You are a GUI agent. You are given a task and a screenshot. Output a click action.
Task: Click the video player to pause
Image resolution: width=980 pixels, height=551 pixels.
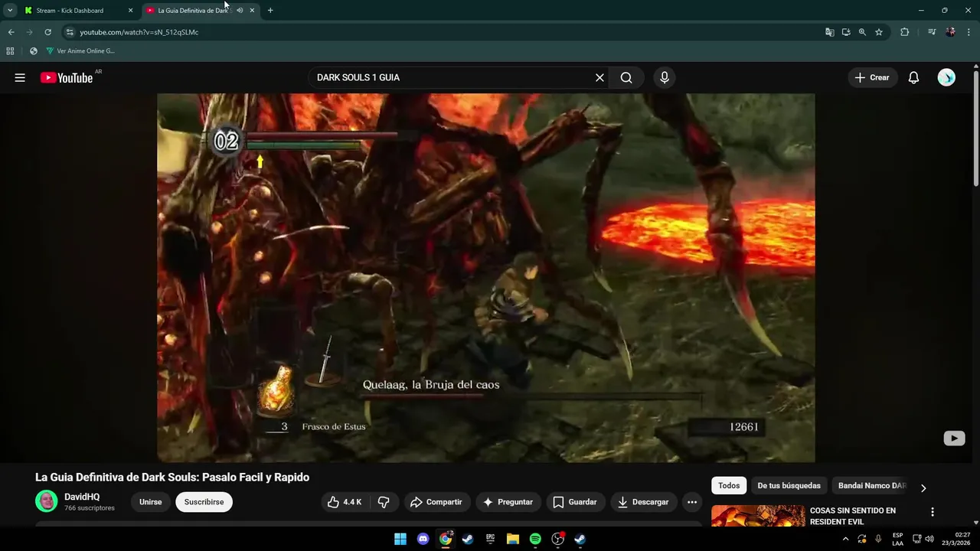click(485, 277)
